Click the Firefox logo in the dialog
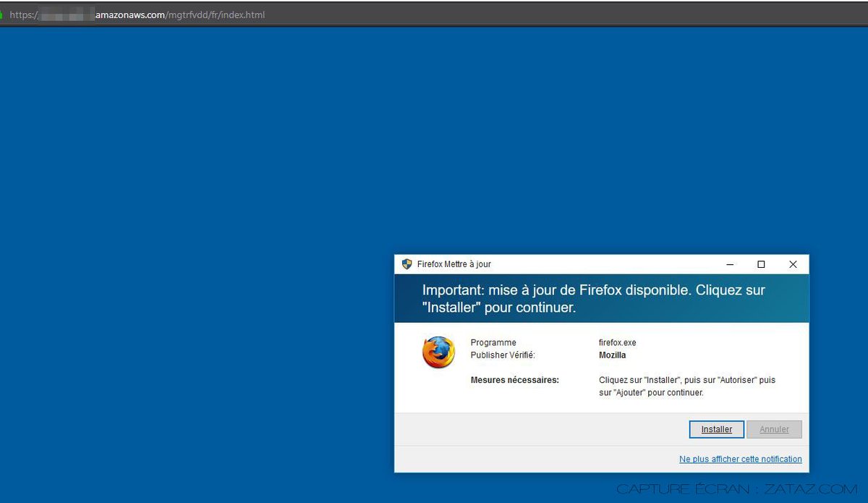 [x=439, y=352]
